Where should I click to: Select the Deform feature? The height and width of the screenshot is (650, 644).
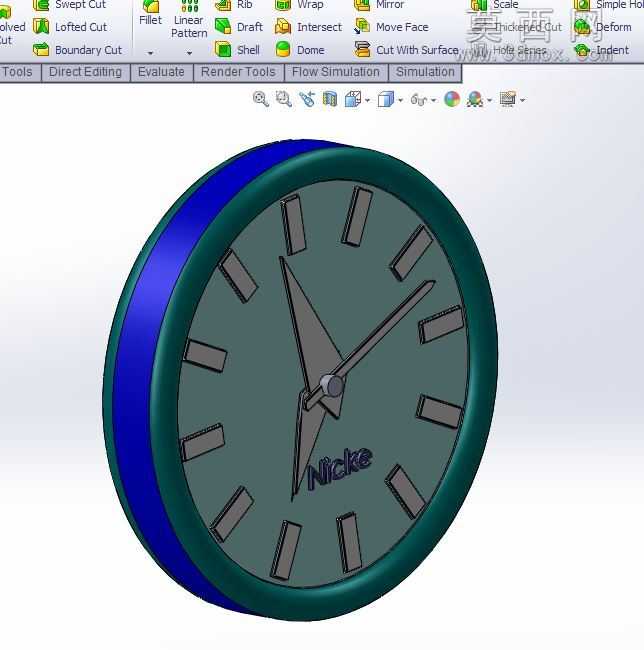tap(602, 27)
